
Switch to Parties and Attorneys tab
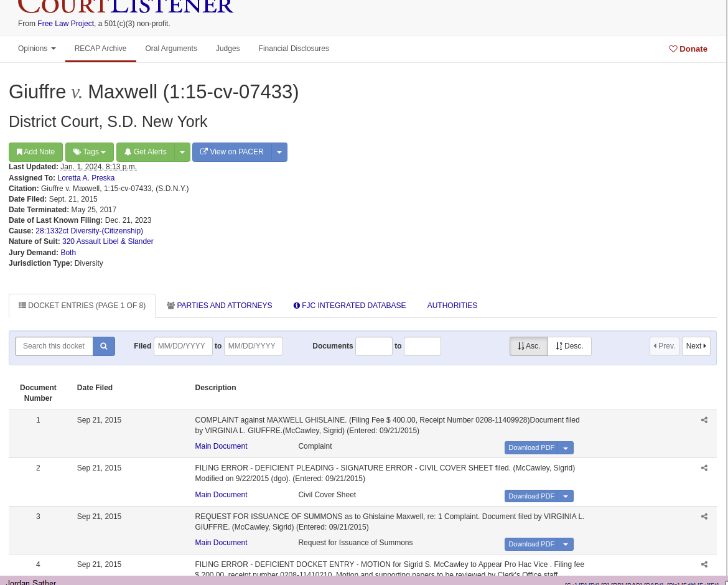(220, 306)
